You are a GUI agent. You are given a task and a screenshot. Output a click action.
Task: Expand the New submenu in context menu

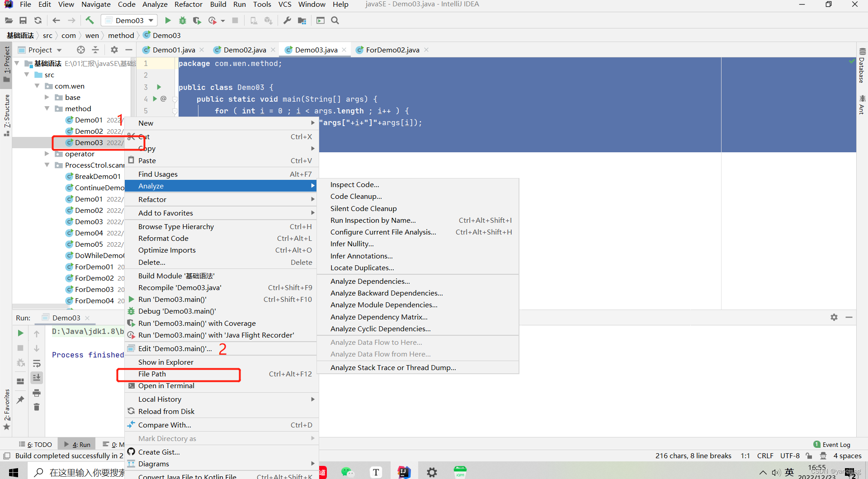point(222,123)
